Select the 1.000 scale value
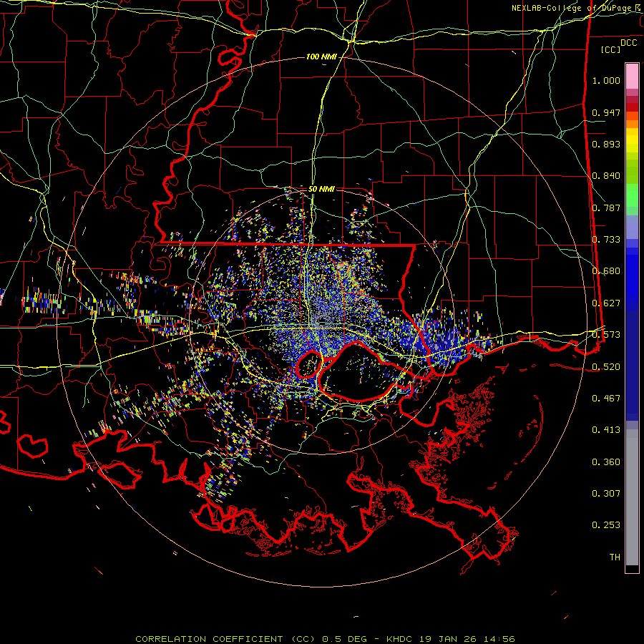 [606, 80]
